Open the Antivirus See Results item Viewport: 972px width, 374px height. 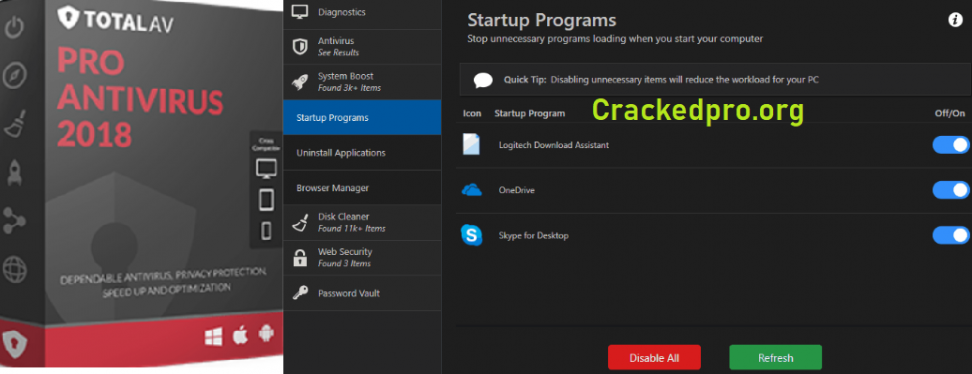[362, 47]
